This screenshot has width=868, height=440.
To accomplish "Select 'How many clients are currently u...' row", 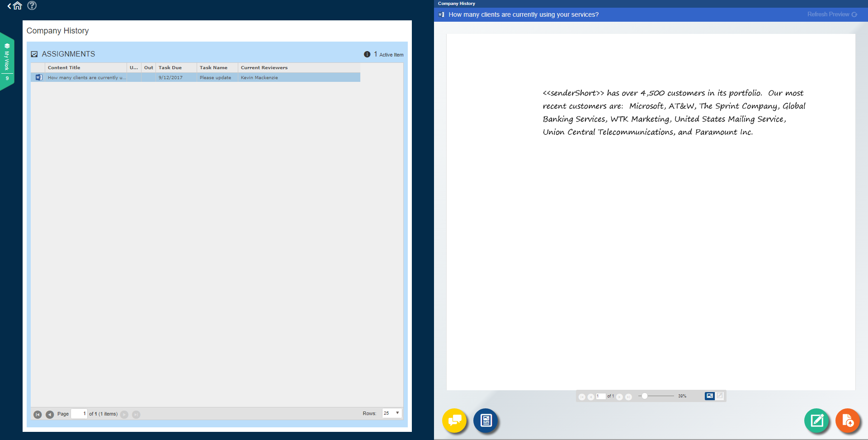I will (x=195, y=77).
